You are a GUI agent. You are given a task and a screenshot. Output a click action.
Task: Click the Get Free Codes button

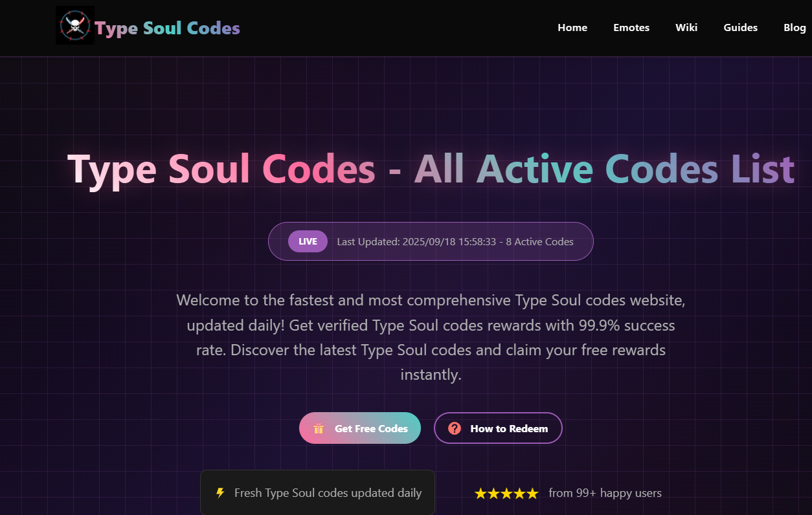pos(360,428)
